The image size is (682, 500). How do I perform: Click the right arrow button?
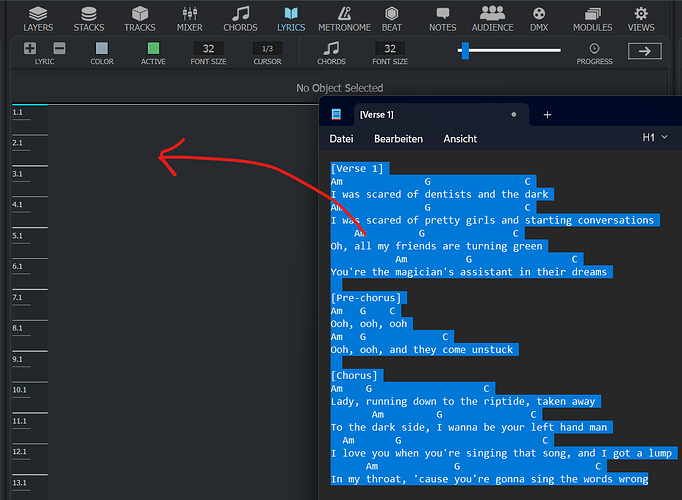click(645, 51)
